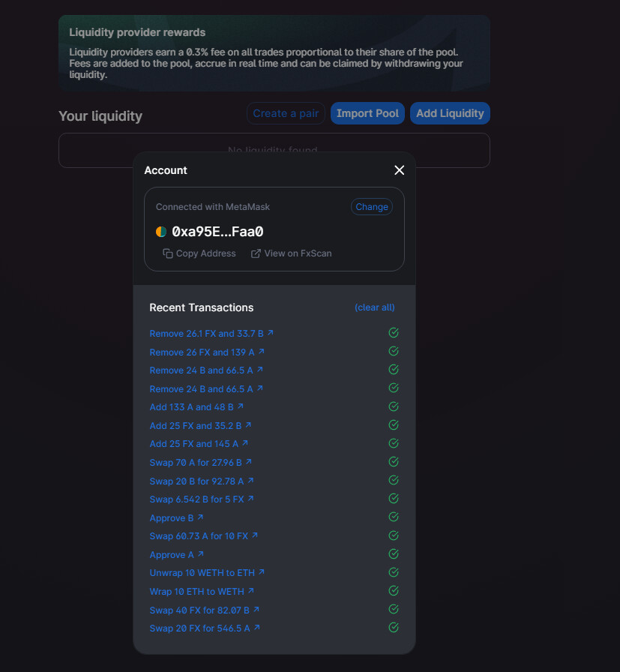Click arrow icon next to Add 133 A and 48 B
This screenshot has height=672, width=620.
(x=240, y=406)
